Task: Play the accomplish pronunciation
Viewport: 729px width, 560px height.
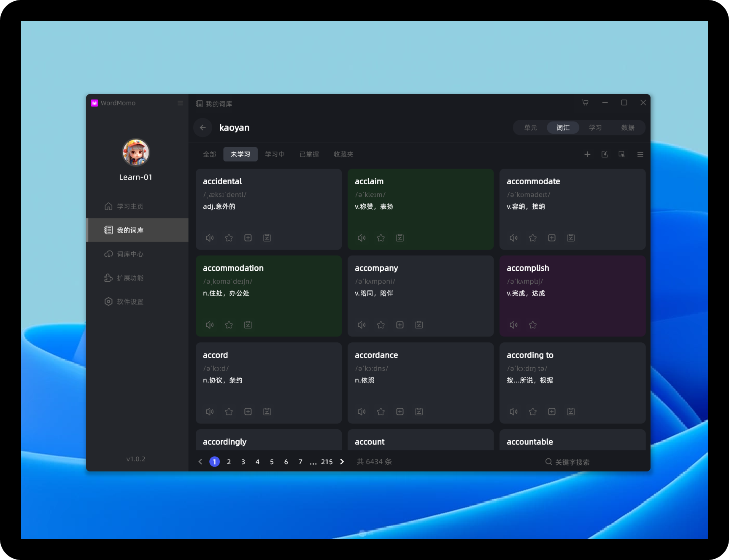Action: click(x=513, y=325)
